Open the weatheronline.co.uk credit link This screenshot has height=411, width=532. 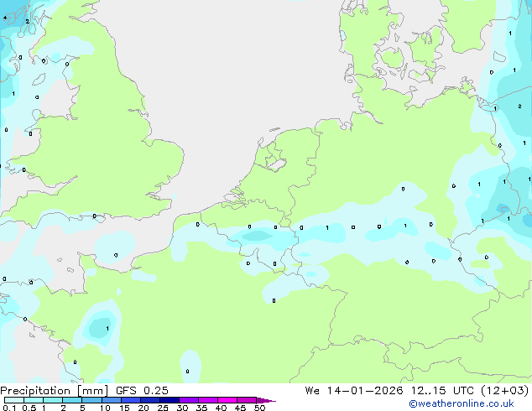(462, 403)
